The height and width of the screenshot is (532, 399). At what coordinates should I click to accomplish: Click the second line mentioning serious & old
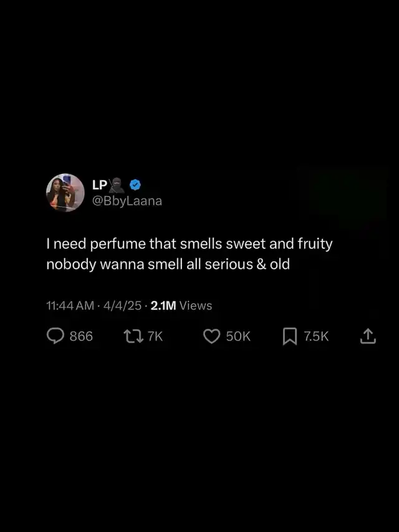pyautogui.click(x=168, y=264)
